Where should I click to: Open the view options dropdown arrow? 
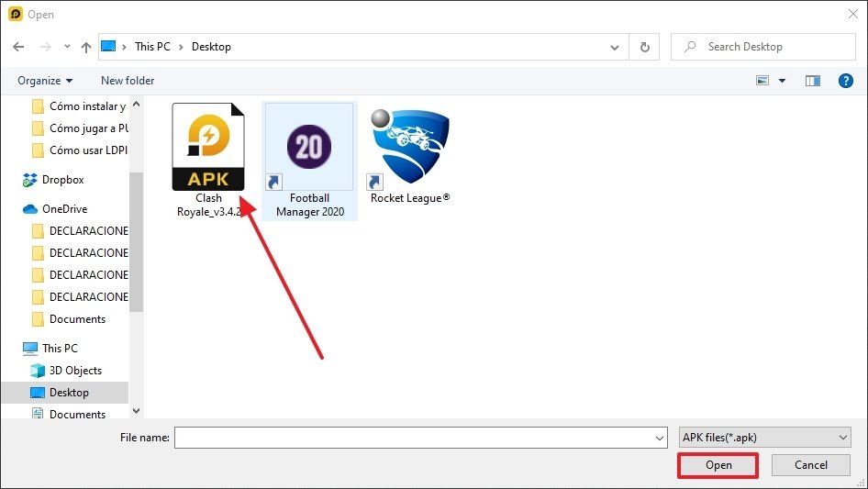[782, 81]
